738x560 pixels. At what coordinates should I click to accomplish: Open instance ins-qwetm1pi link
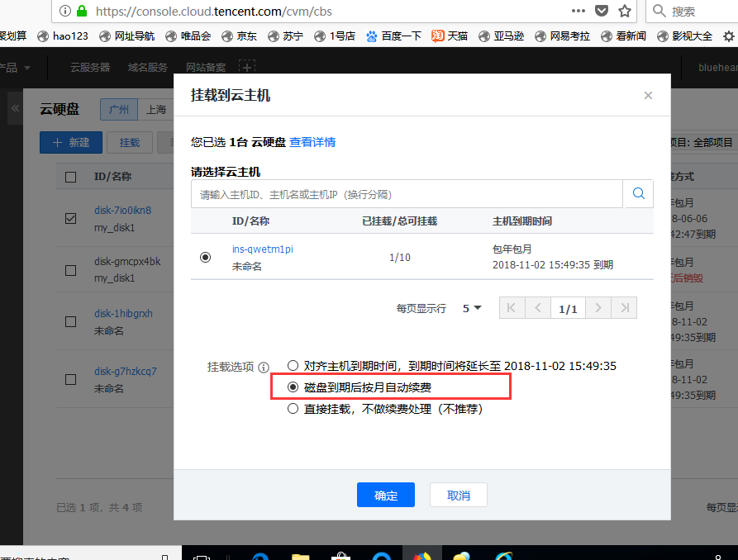(x=262, y=249)
